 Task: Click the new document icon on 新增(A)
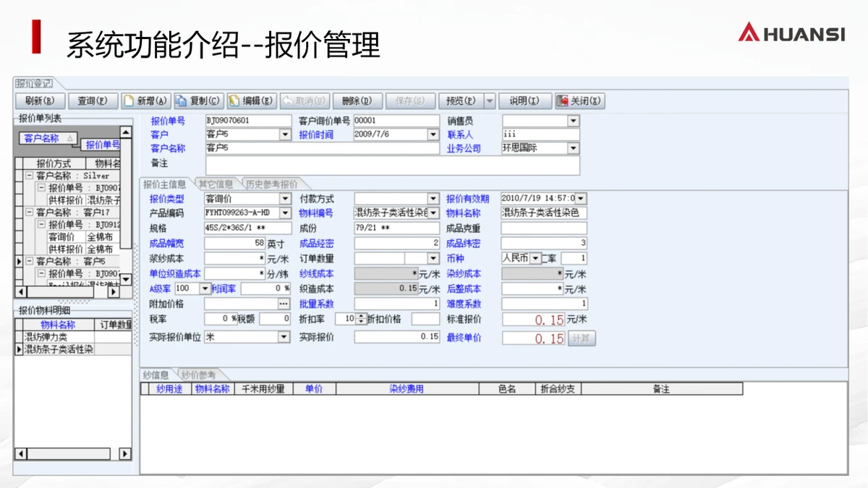129,101
